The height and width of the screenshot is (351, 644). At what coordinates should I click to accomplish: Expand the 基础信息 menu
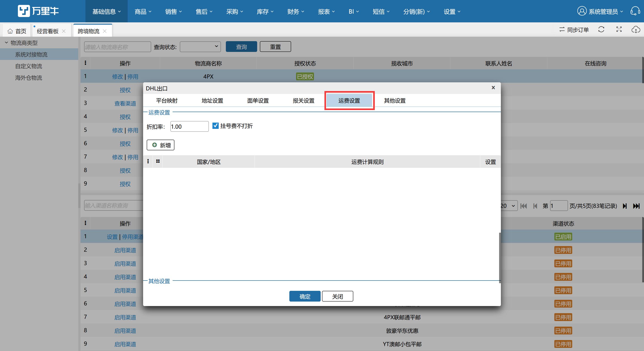click(106, 11)
